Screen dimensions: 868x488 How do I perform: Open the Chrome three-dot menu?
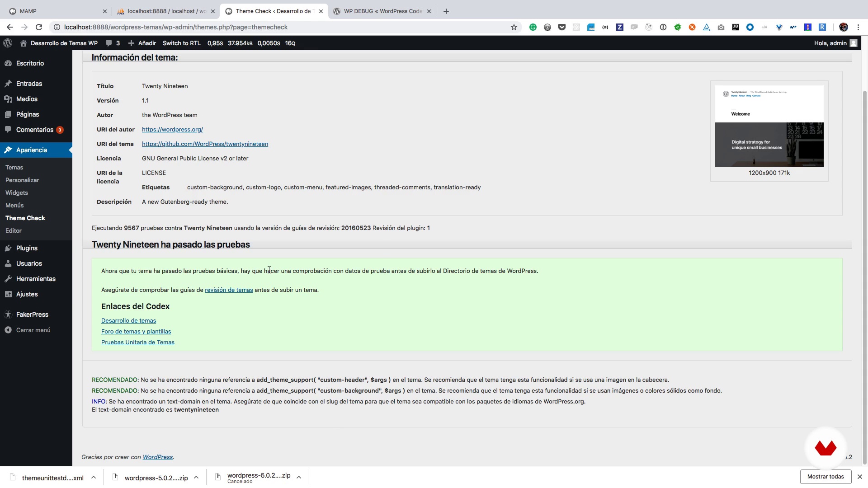click(858, 27)
